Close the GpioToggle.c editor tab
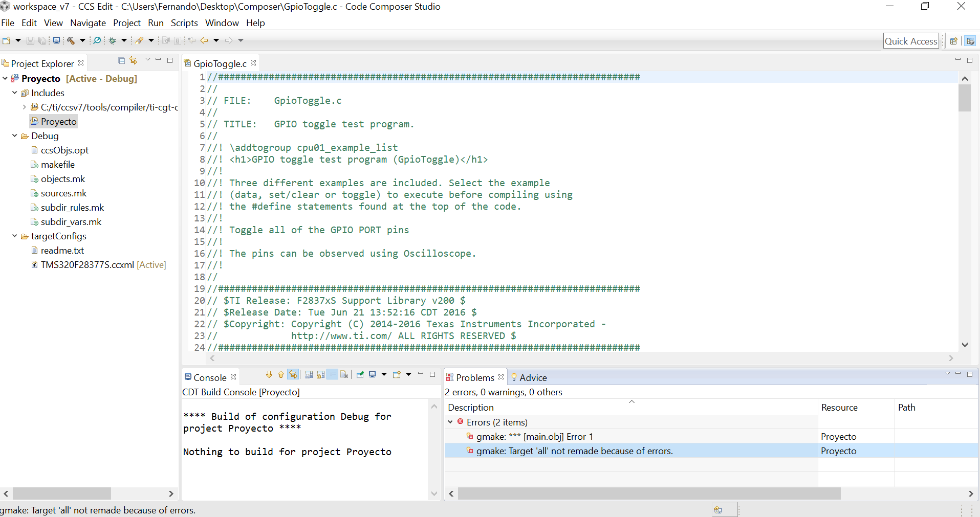980x517 pixels. click(x=253, y=63)
